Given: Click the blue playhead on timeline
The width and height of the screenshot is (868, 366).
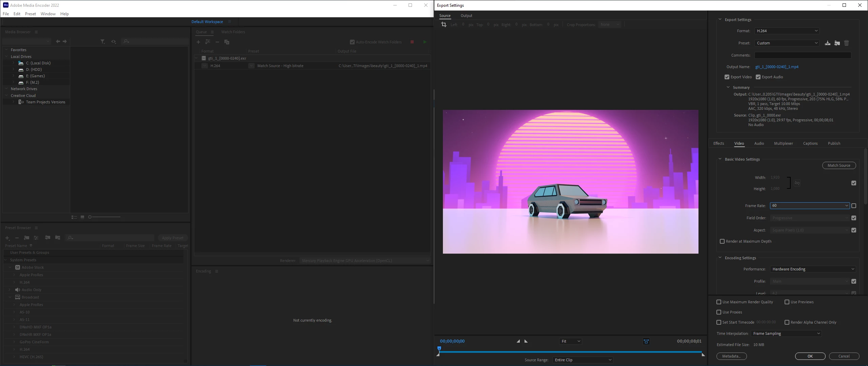Looking at the screenshot, I should [x=439, y=348].
